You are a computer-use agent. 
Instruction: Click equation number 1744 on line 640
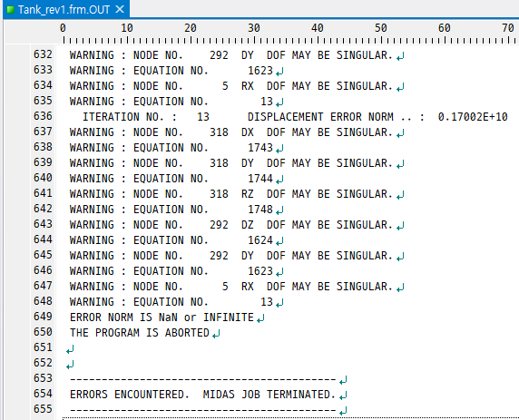260,179
